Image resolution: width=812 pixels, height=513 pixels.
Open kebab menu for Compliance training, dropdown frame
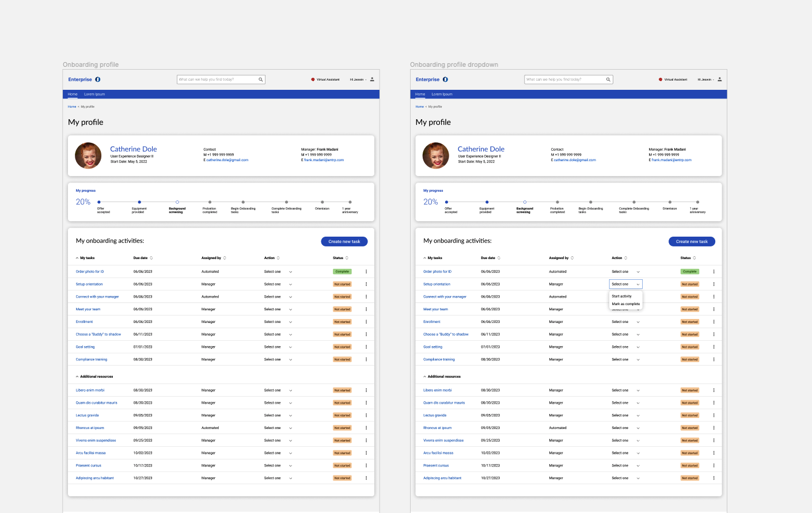(714, 359)
